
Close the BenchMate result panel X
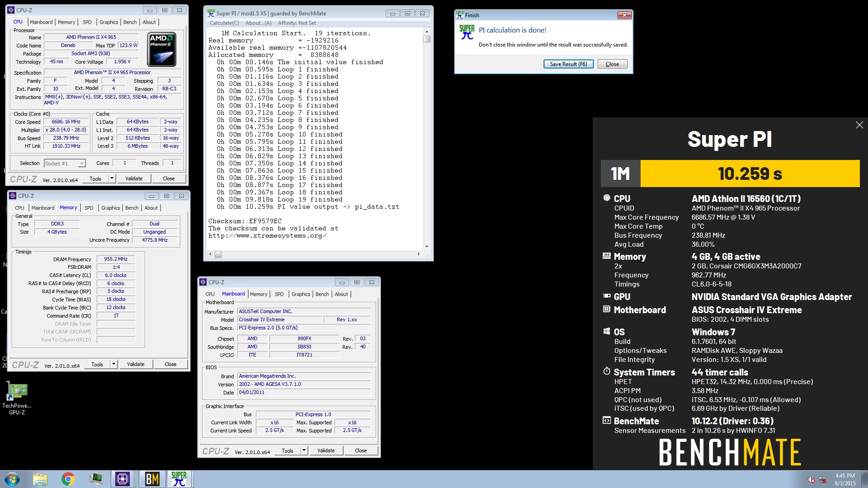[x=859, y=125]
